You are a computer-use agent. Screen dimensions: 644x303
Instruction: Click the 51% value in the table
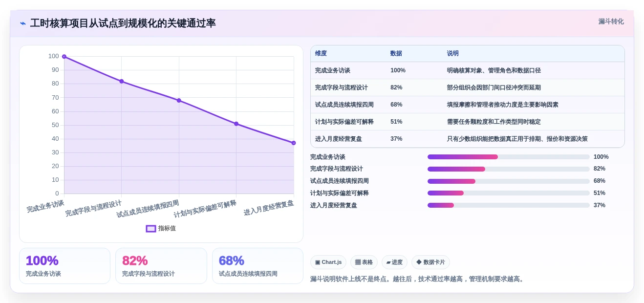click(x=396, y=122)
